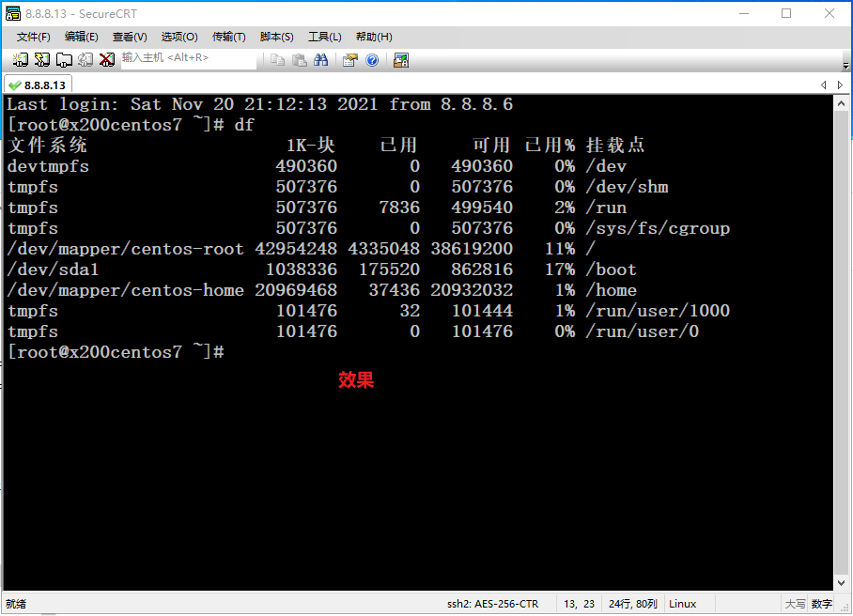Click the tab scroll right arrow
The height and width of the screenshot is (616, 853).
[840, 85]
